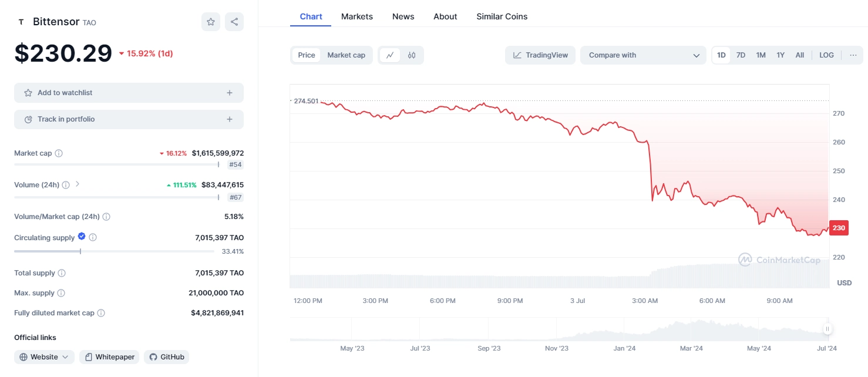The width and height of the screenshot is (868, 377).
Task: Select the 1D time range
Action: 721,55
